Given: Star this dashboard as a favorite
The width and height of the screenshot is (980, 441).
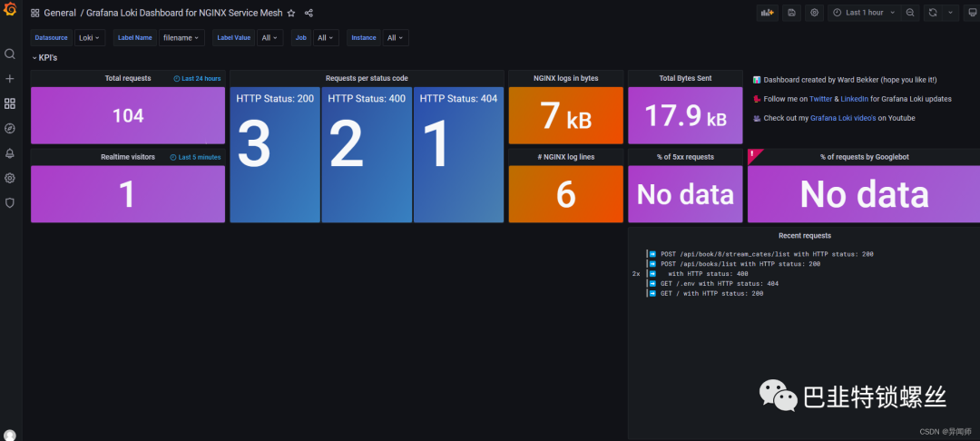Looking at the screenshot, I should [291, 13].
